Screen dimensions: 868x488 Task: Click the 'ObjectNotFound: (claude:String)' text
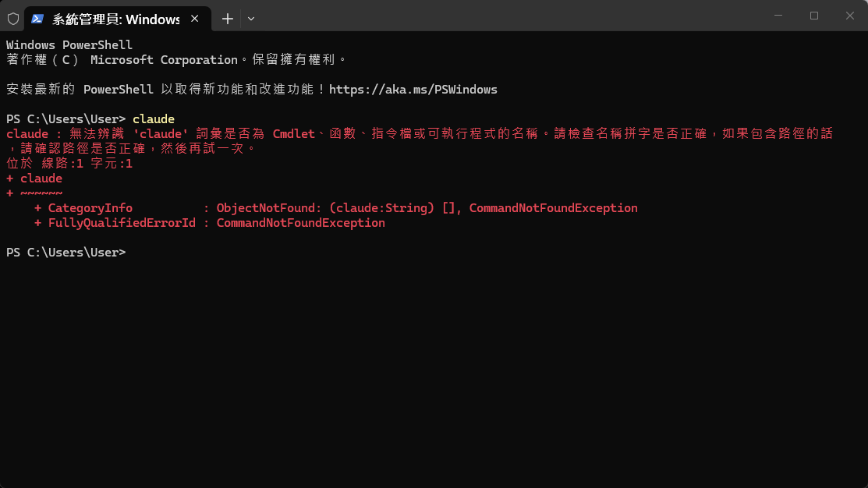(x=325, y=208)
